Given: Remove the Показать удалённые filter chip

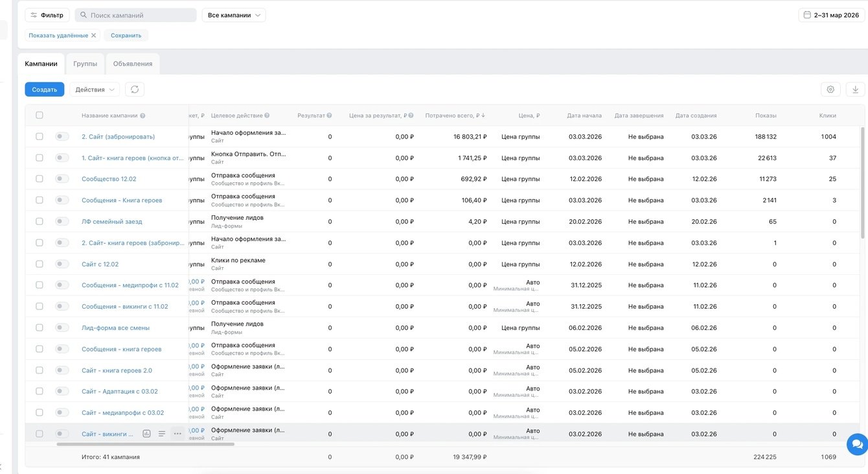Looking at the screenshot, I should pyautogui.click(x=93, y=36).
